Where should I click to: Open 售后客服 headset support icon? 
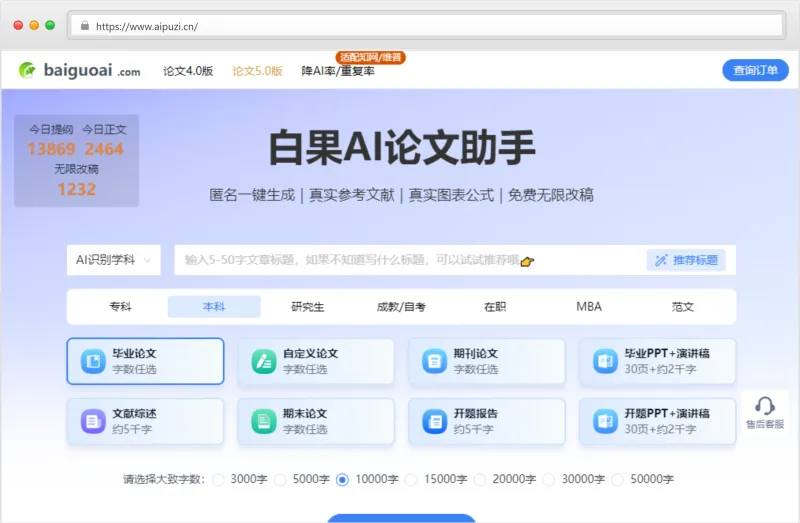pyautogui.click(x=765, y=407)
